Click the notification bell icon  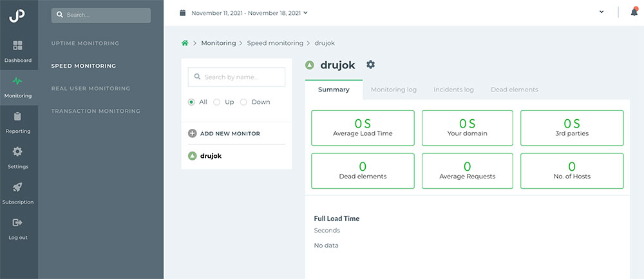(634, 12)
